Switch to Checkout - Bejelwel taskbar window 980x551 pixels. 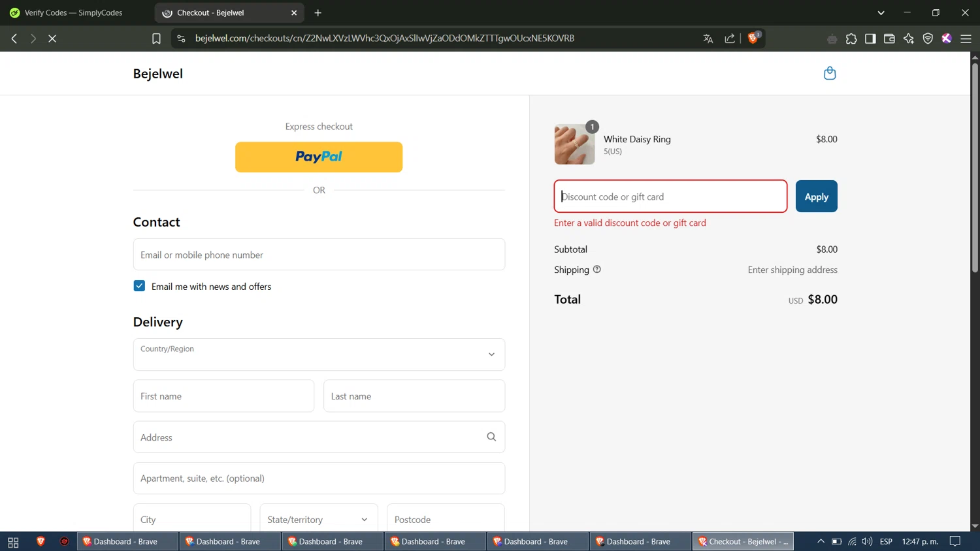pos(743,541)
